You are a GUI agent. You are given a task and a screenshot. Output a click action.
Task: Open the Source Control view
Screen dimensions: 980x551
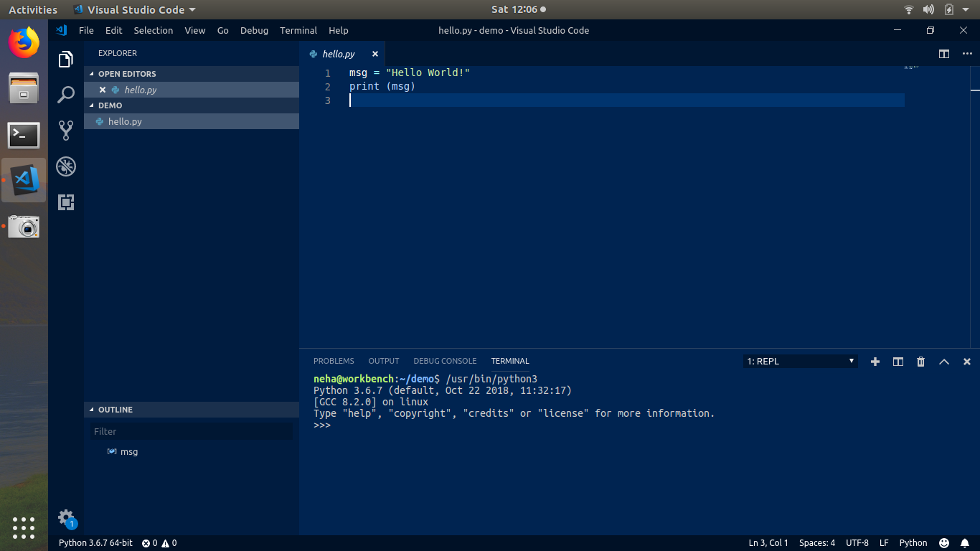coord(66,130)
